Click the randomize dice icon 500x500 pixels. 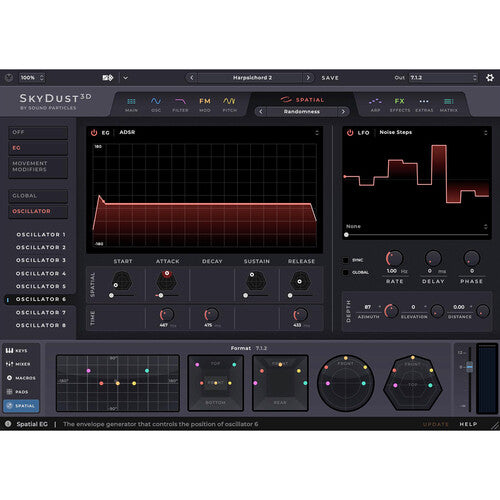108,78
